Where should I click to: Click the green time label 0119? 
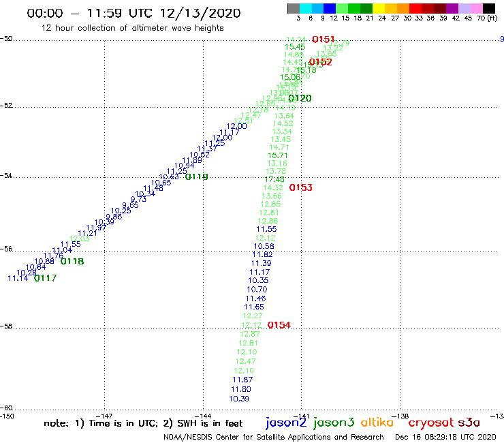[x=197, y=177]
